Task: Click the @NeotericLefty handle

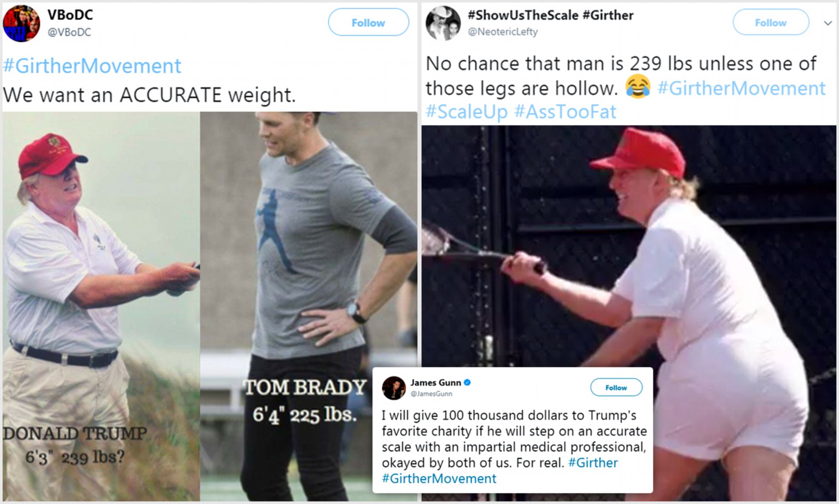Action: coord(503,32)
